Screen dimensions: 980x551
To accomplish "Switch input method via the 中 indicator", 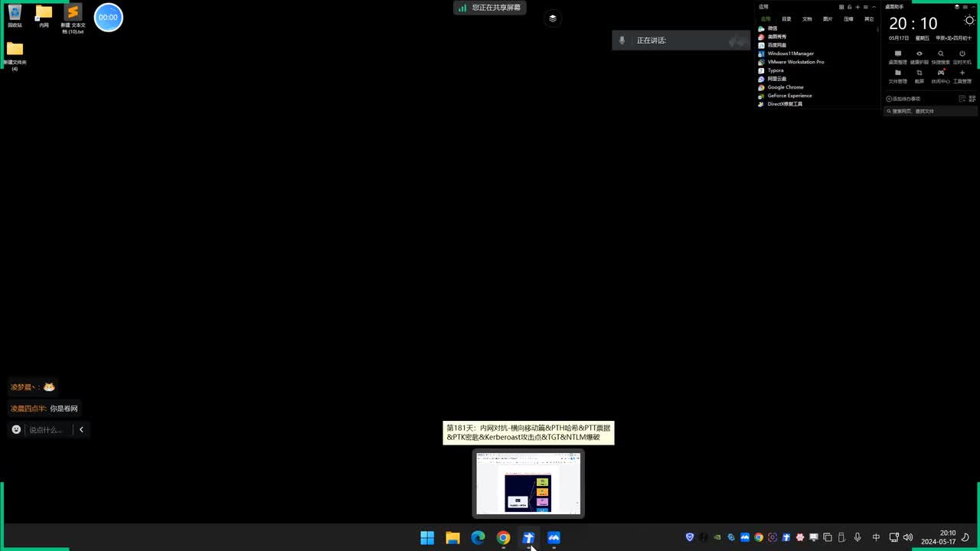I will [x=876, y=537].
